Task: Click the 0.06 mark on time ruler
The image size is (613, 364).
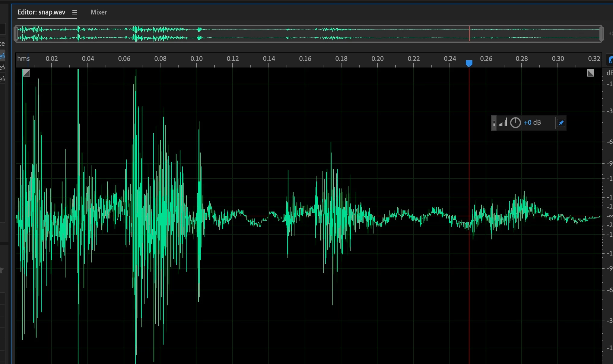Action: 124,59
